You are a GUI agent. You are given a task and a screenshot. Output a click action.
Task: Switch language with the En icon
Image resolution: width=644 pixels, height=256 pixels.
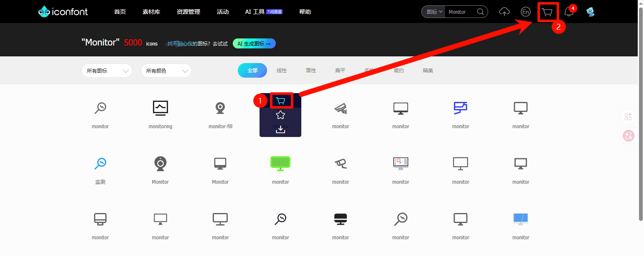click(525, 11)
